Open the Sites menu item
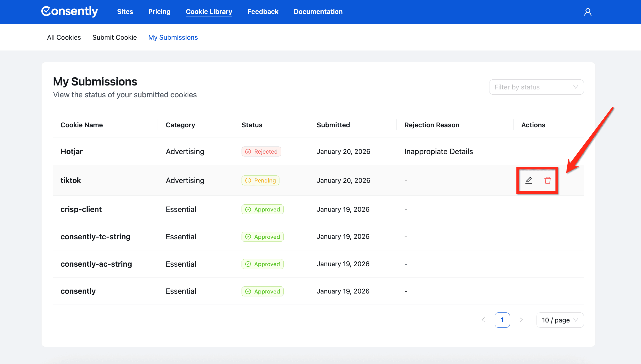Image resolution: width=641 pixels, height=364 pixels. (125, 12)
